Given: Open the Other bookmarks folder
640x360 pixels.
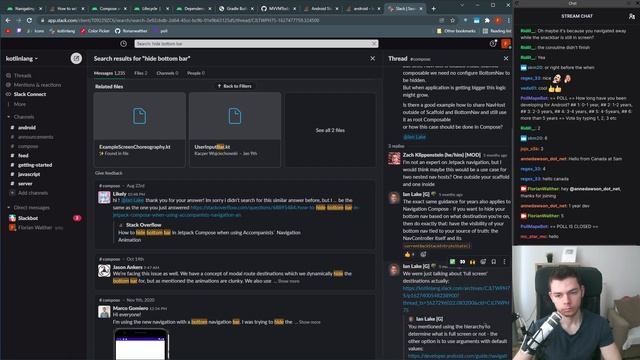Looking at the screenshot, I should tap(456, 31).
